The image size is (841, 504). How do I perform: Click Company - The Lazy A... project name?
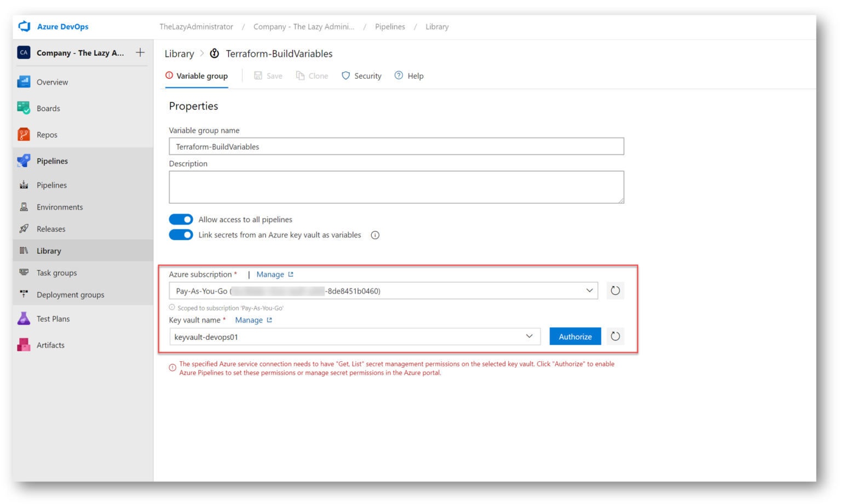coord(80,53)
